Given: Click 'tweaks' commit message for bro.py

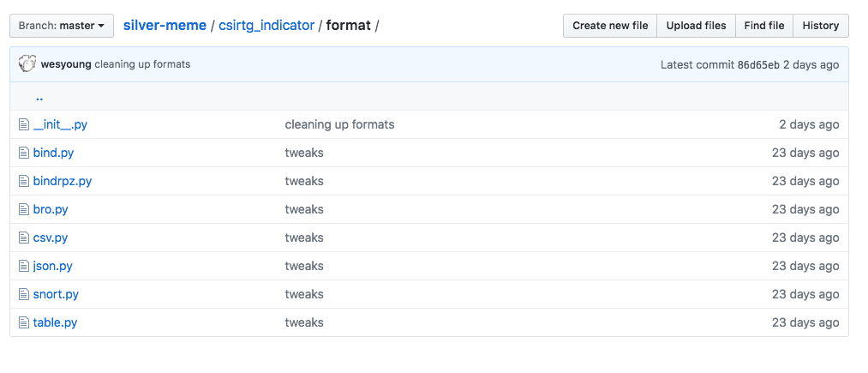Looking at the screenshot, I should (x=304, y=209).
